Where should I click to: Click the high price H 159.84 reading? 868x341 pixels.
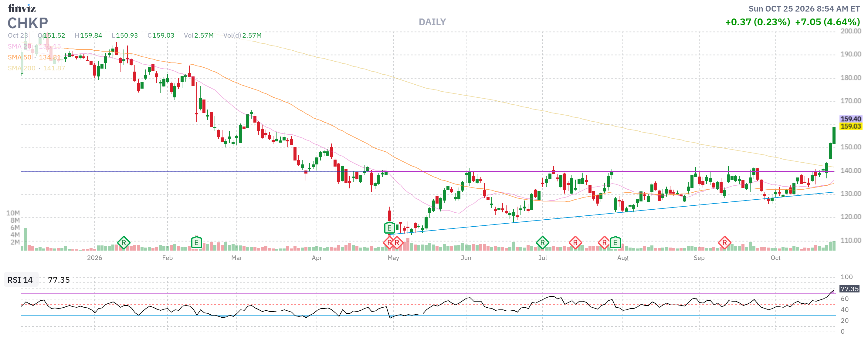pyautogui.click(x=88, y=35)
